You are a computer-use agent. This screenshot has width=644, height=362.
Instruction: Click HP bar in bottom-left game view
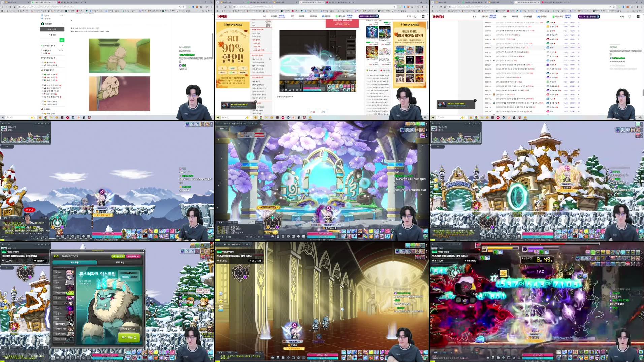coord(107,355)
